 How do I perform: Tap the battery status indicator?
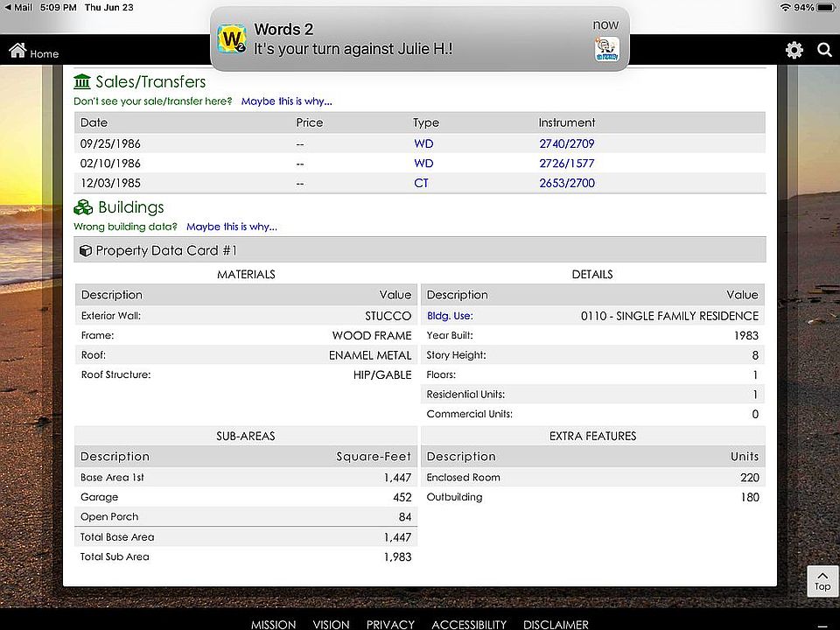click(x=825, y=8)
